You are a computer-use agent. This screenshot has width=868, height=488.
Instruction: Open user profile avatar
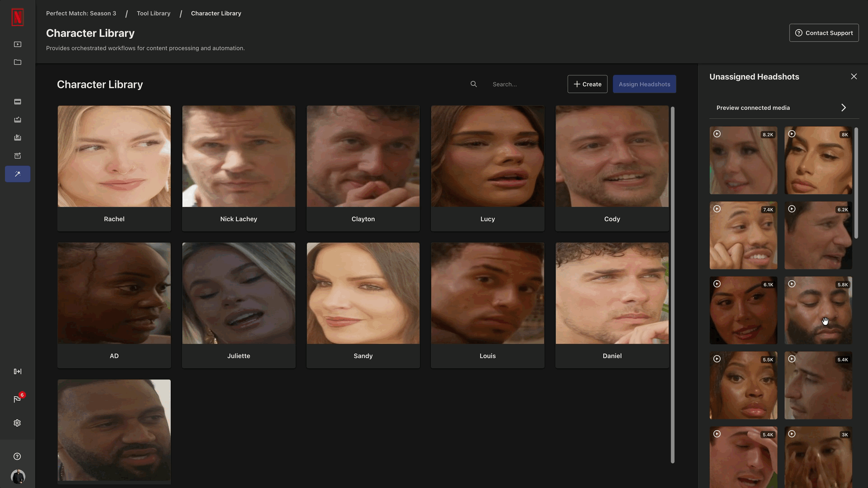pos(18,476)
